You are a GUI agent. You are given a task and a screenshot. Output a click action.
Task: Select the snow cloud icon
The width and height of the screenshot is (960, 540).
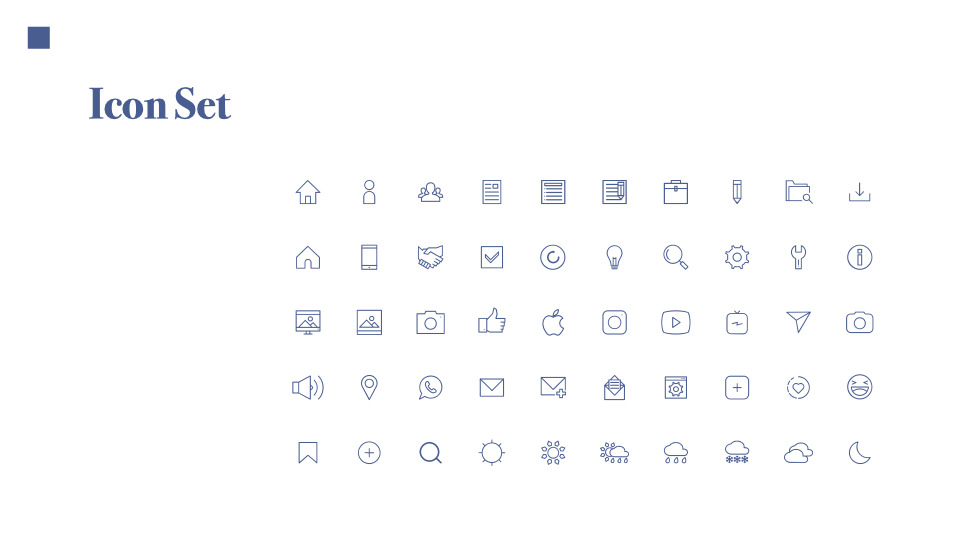(x=737, y=452)
